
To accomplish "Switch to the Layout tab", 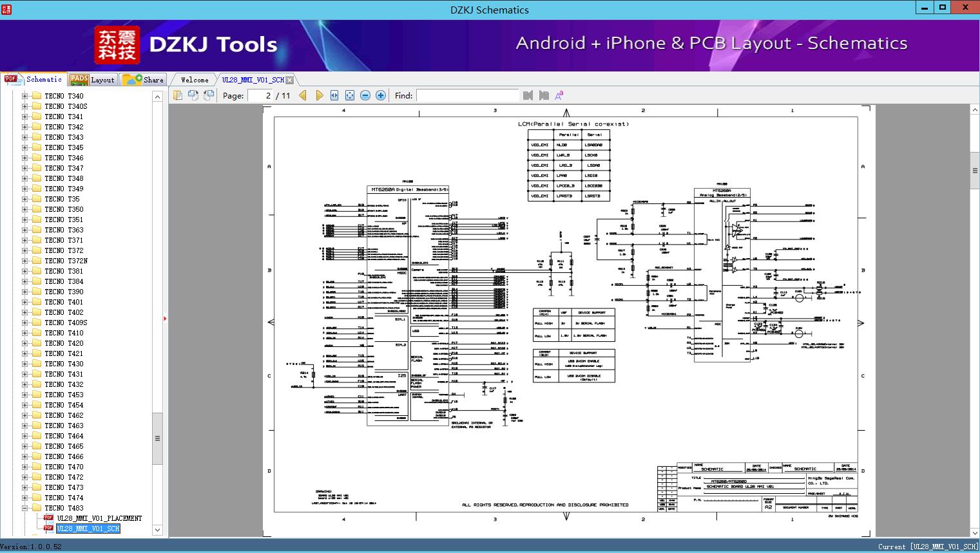I will pyautogui.click(x=92, y=80).
